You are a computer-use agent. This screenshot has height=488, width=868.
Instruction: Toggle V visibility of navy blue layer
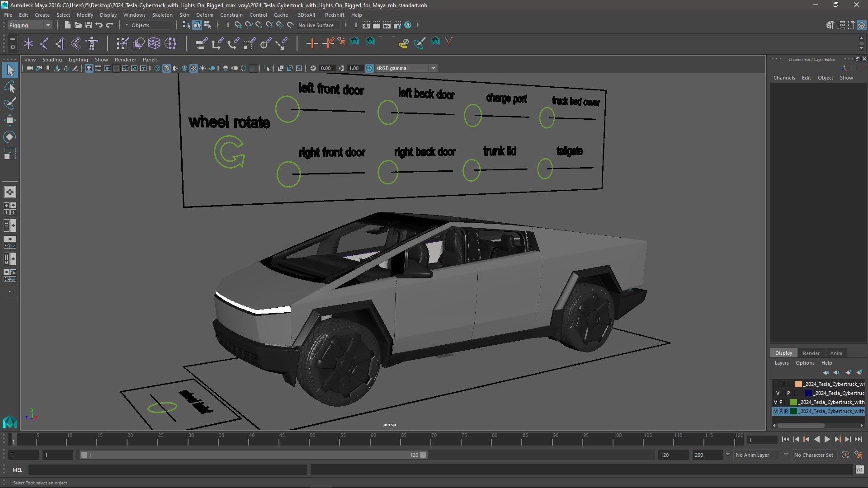778,393
